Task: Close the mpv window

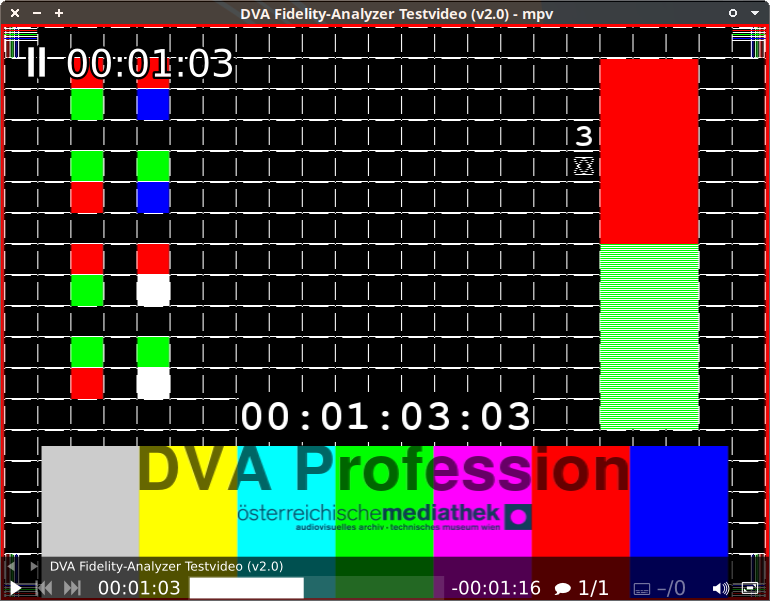Action: [14, 13]
